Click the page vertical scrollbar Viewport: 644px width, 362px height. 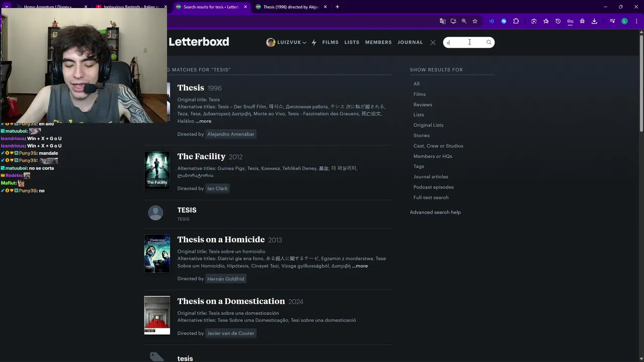coord(641,83)
